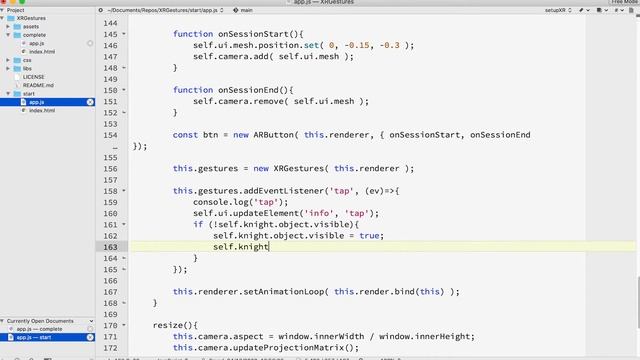Click the vertical scrollbar thumb of the editor
The width and height of the screenshot is (640, 360).
[638, 302]
